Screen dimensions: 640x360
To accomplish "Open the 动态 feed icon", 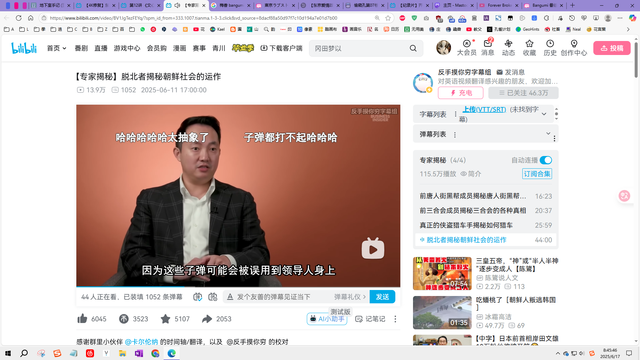I will pos(508,48).
